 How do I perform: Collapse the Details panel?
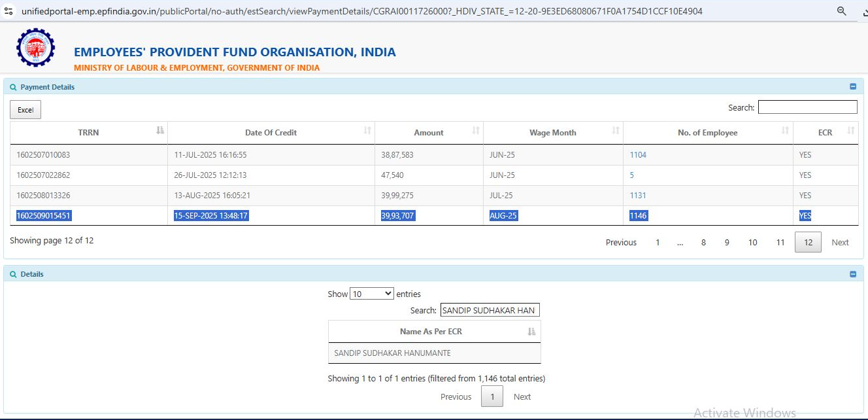coord(852,274)
